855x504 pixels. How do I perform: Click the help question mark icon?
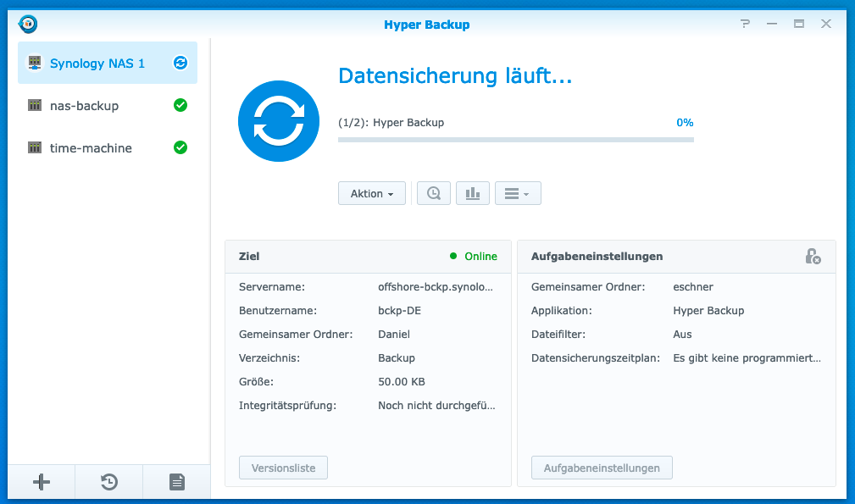(745, 24)
